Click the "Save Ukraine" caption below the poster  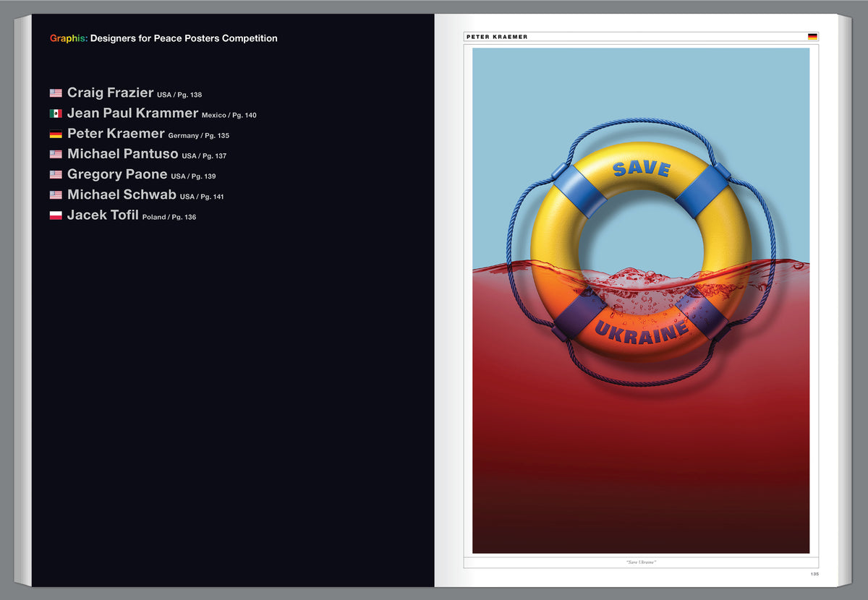pos(640,562)
